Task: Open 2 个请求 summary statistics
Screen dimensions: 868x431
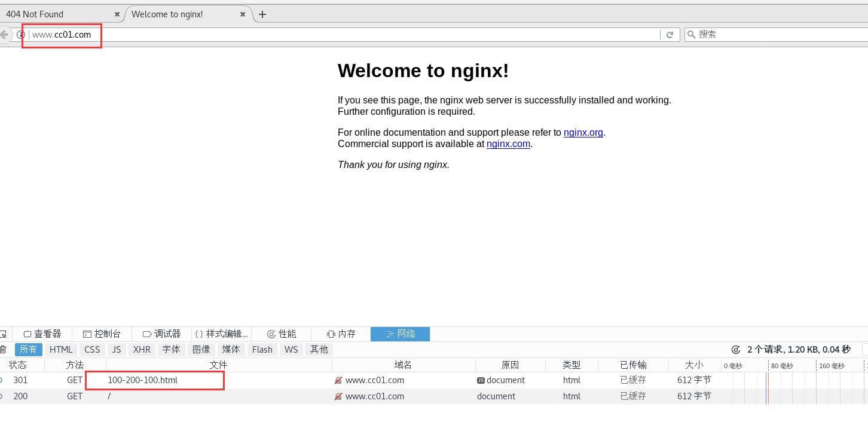Action: point(799,350)
